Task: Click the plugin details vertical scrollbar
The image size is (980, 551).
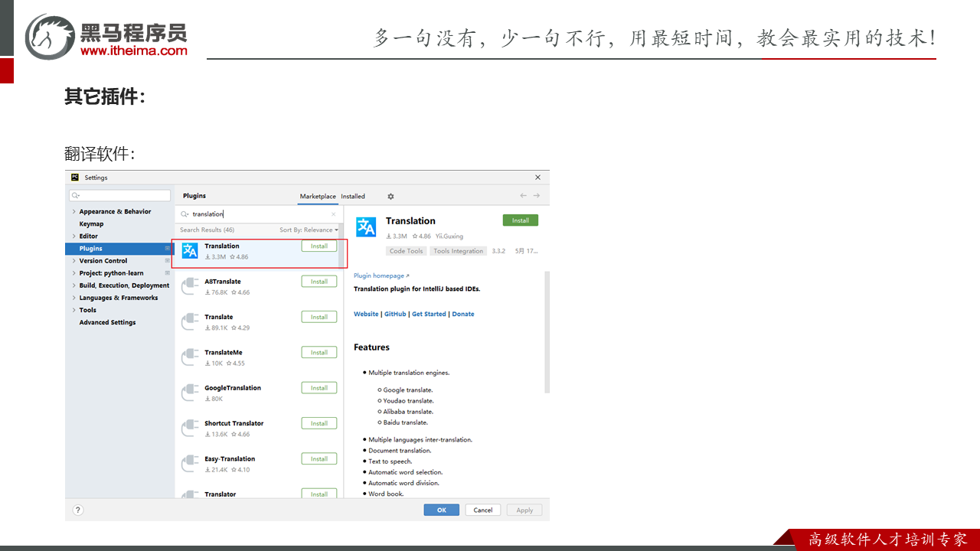Action: pos(547,329)
